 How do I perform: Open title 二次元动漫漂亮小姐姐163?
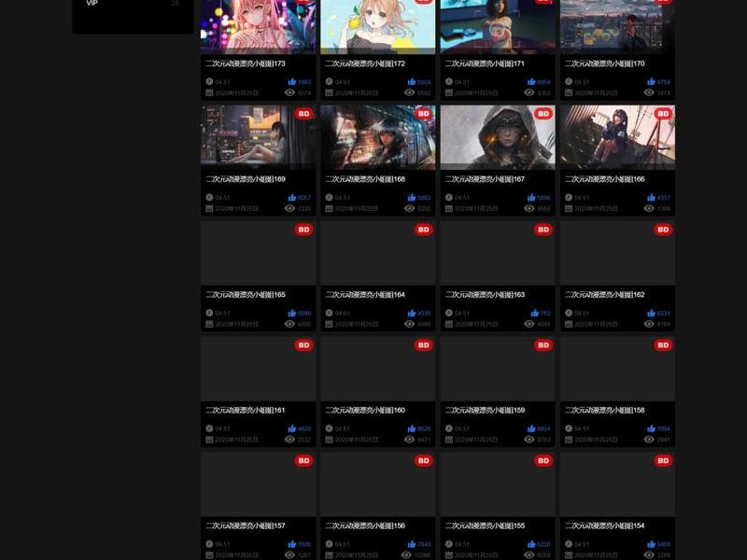click(x=485, y=295)
